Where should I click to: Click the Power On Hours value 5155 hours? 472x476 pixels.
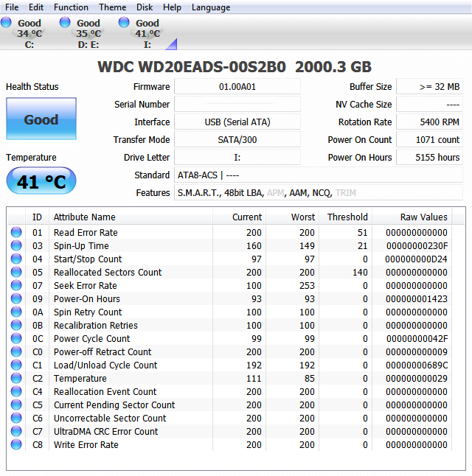tap(429, 157)
